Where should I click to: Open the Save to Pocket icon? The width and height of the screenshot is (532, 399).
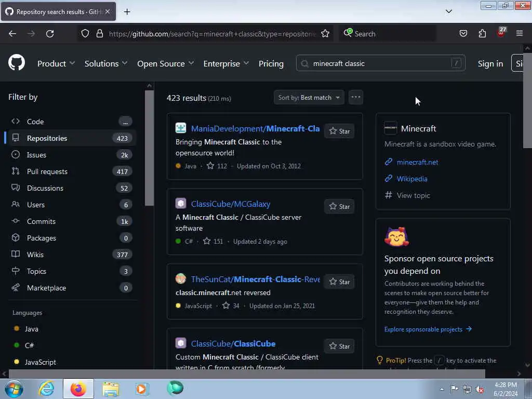463,34
